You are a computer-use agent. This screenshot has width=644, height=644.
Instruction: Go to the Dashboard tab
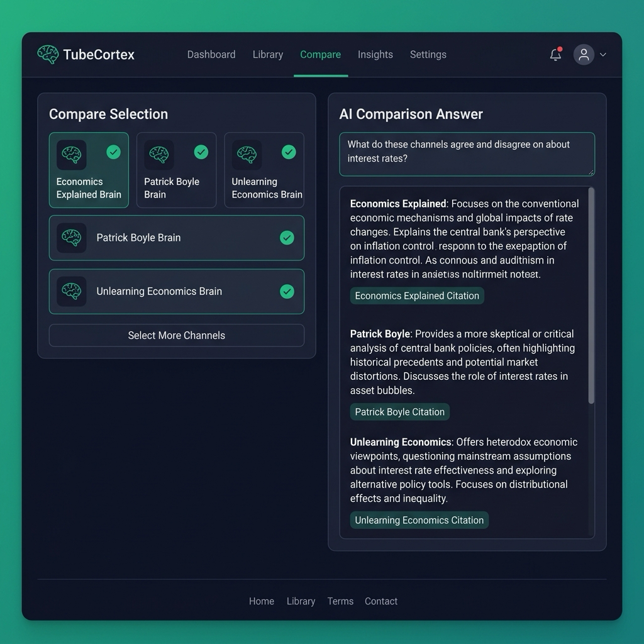pos(211,55)
